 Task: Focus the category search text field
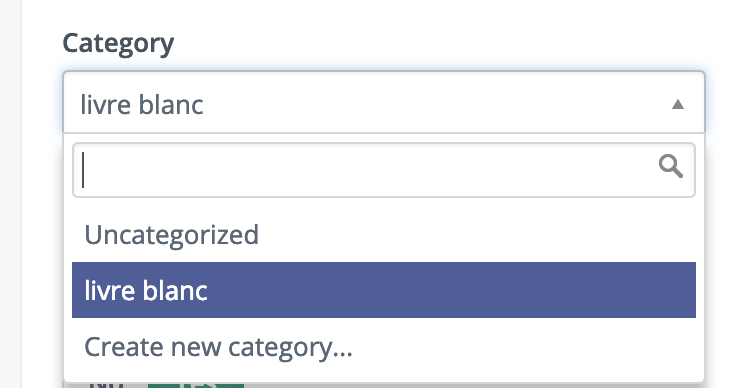(384, 170)
